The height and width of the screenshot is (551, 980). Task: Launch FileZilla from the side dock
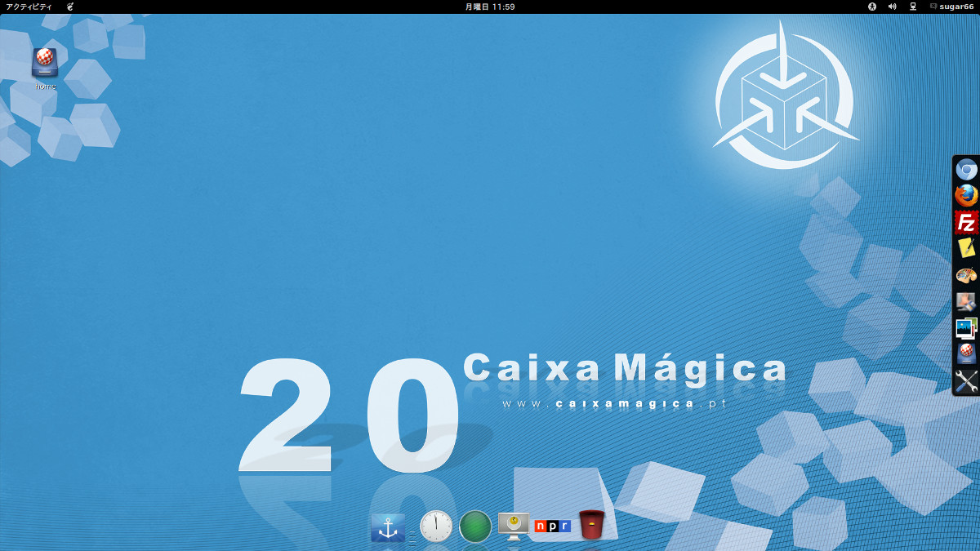(x=966, y=222)
